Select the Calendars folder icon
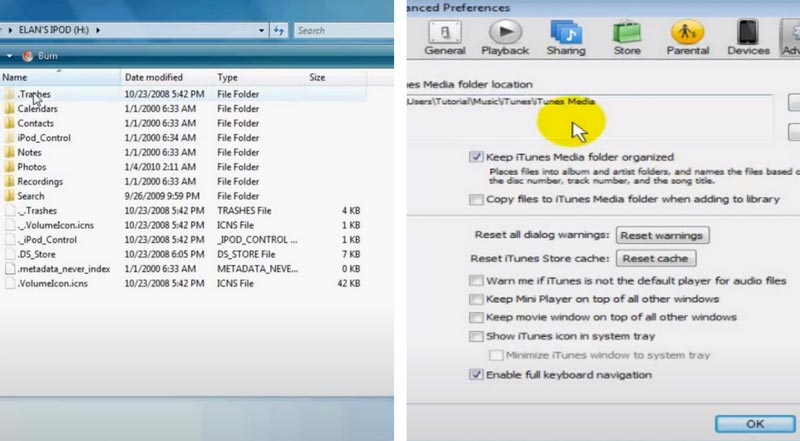 [x=9, y=109]
